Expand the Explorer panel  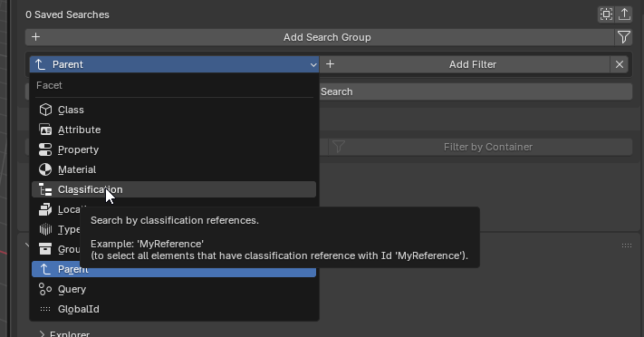click(42, 333)
